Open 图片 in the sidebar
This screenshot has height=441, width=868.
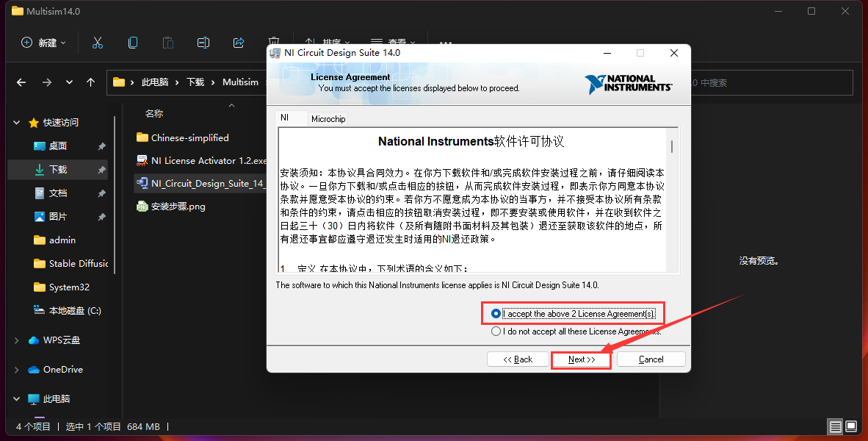pos(58,217)
